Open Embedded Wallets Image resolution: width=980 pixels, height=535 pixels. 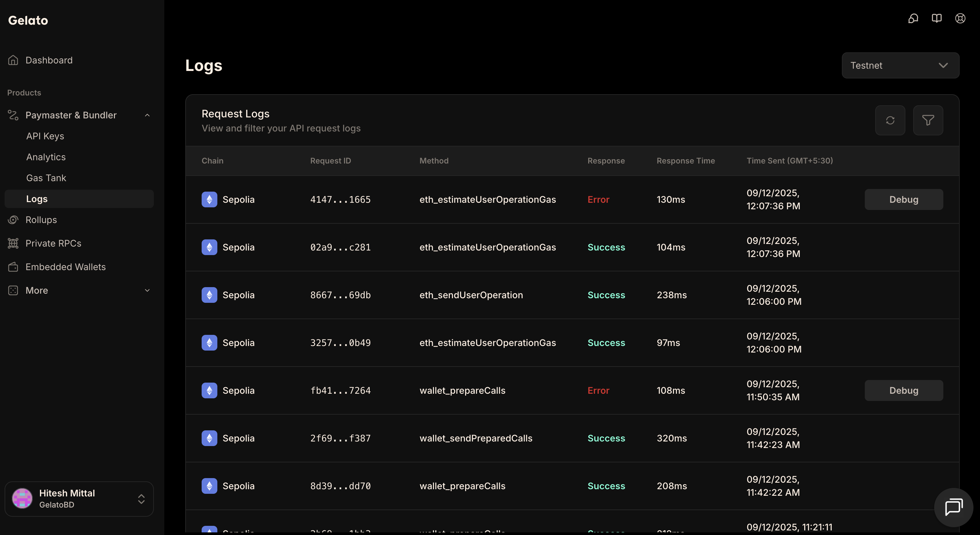click(65, 267)
